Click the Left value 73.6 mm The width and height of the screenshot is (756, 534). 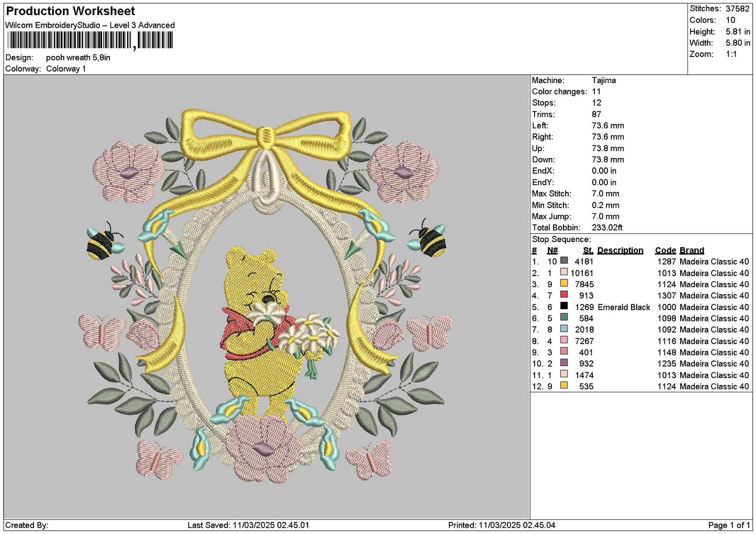coord(608,126)
